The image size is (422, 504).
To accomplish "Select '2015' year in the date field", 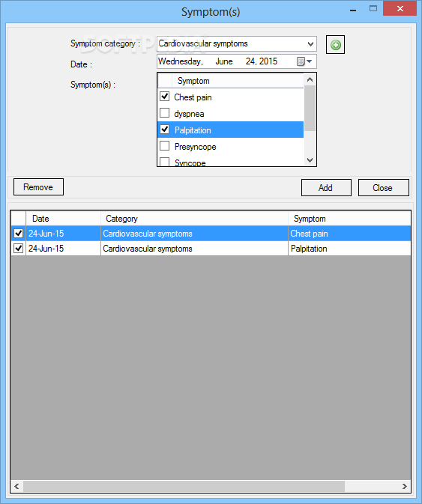I will [268, 61].
